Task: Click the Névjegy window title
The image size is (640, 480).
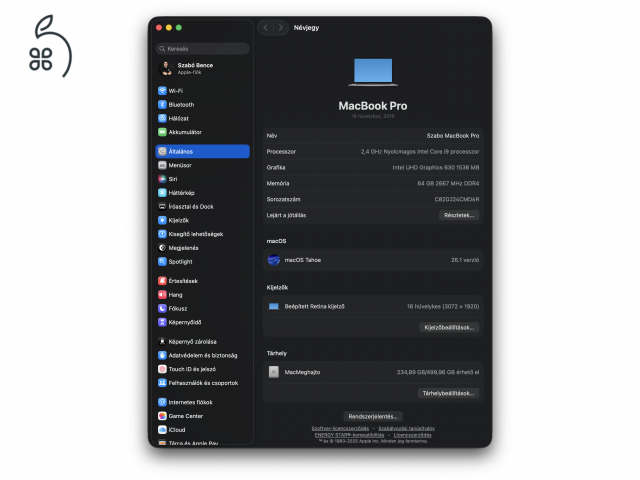Action: click(306, 27)
